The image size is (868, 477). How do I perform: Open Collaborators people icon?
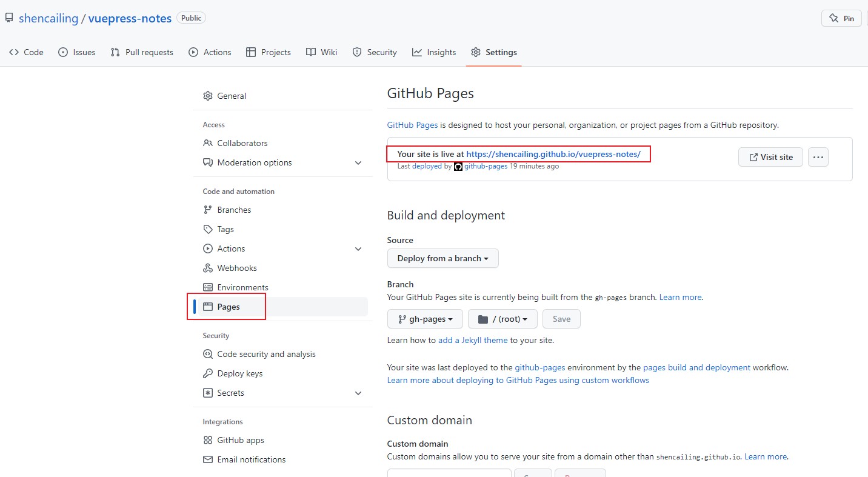[x=208, y=143]
